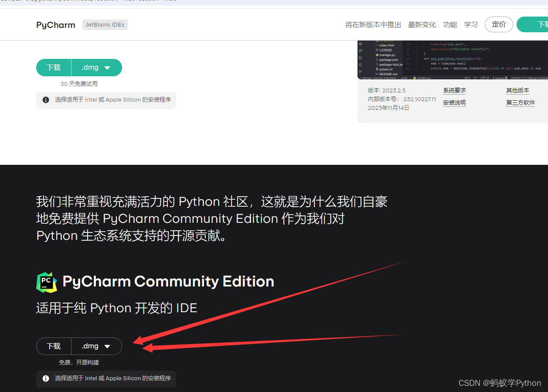Viewport: 548px width, 392px height.
Task: Click the PyCharm Community Edition hexagon logo
Action: coord(46,282)
